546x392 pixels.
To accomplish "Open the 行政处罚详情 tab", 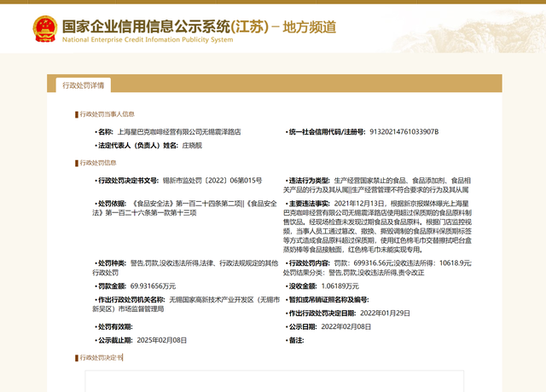I will coord(83,85).
